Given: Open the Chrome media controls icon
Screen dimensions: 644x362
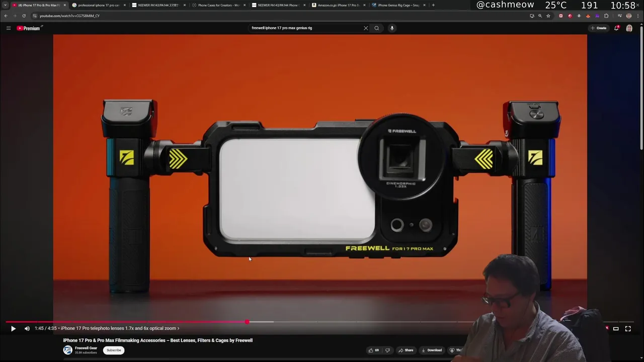Looking at the screenshot, I should pos(620,16).
